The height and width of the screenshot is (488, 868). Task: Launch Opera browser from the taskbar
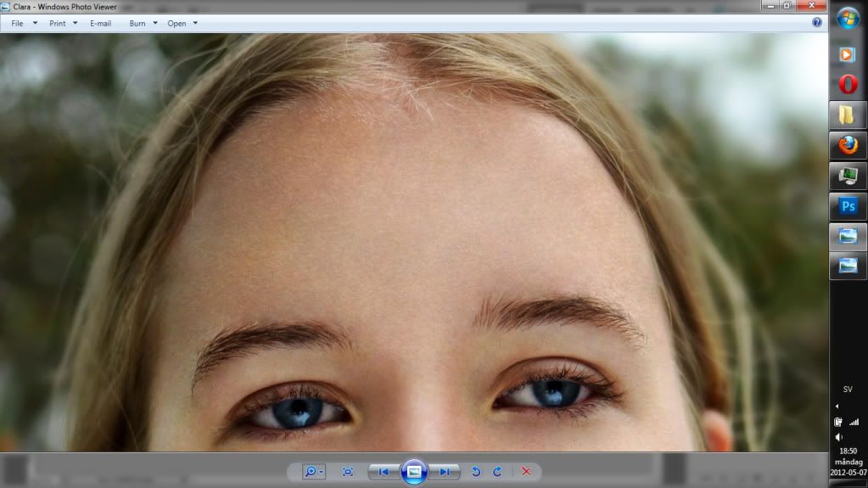(x=848, y=84)
